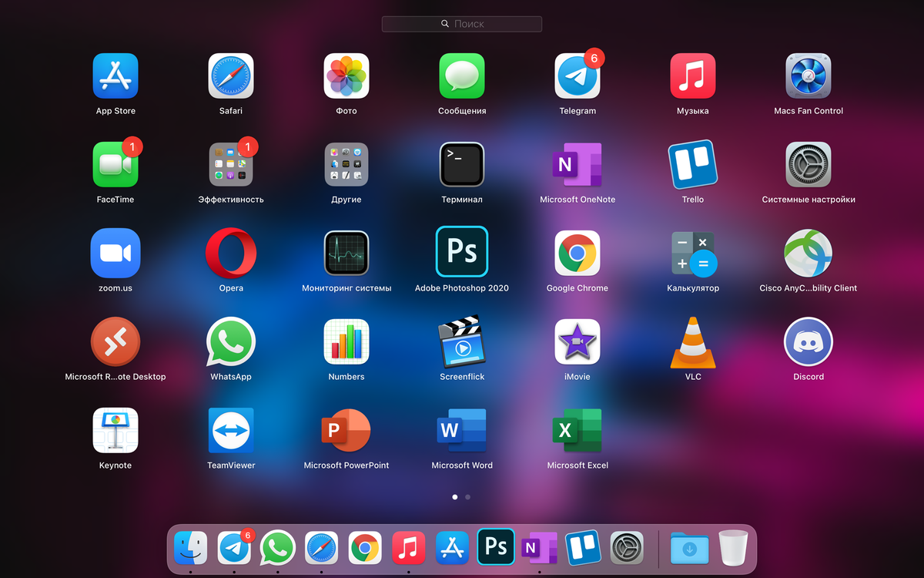Open iMovie app
The image size is (924, 578).
[x=577, y=342]
